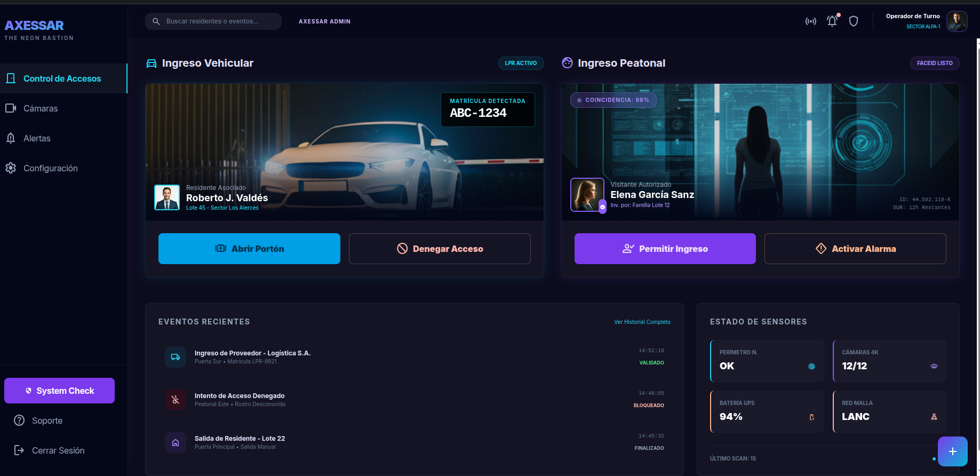Click Permitir Ingreso for the visitor
This screenshot has width=980, height=476.
(x=665, y=249)
